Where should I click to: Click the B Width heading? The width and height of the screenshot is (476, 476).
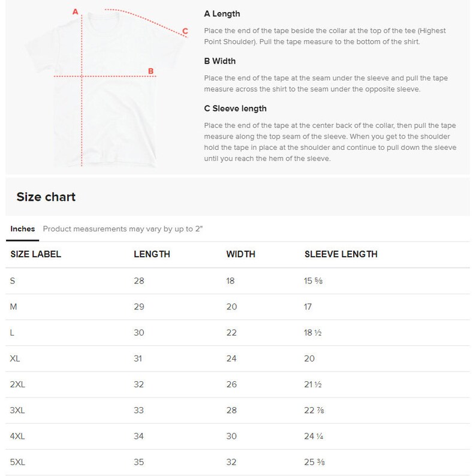tap(220, 61)
